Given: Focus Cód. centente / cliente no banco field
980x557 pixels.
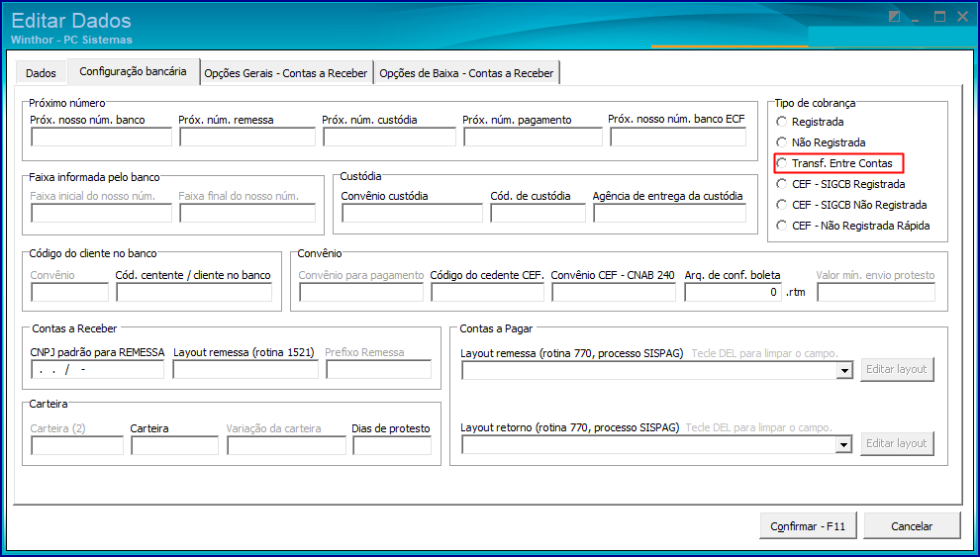Looking at the screenshot, I should click(x=194, y=292).
